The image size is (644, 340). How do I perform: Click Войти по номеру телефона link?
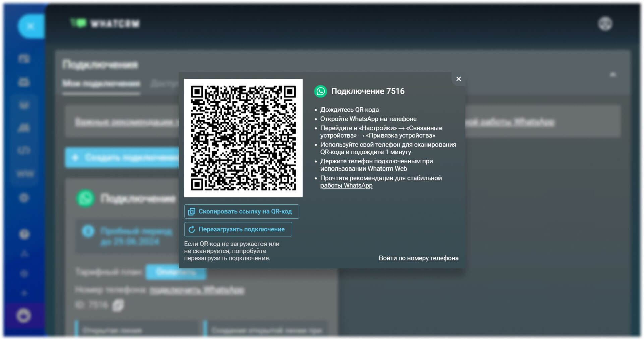(x=419, y=258)
